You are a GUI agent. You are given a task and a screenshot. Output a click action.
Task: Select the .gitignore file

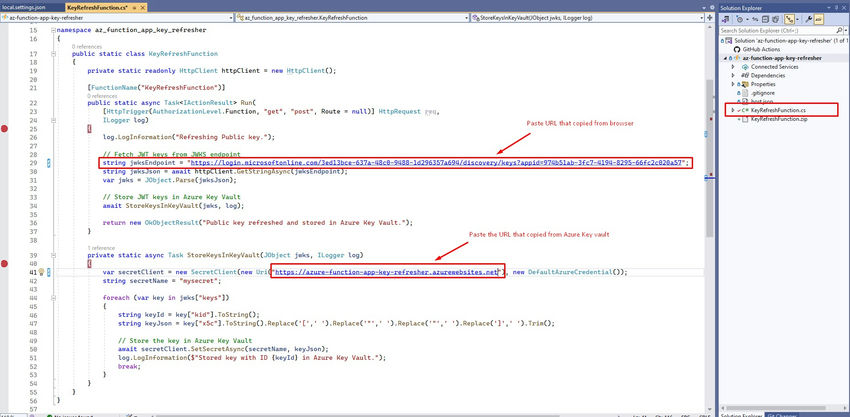tap(762, 93)
